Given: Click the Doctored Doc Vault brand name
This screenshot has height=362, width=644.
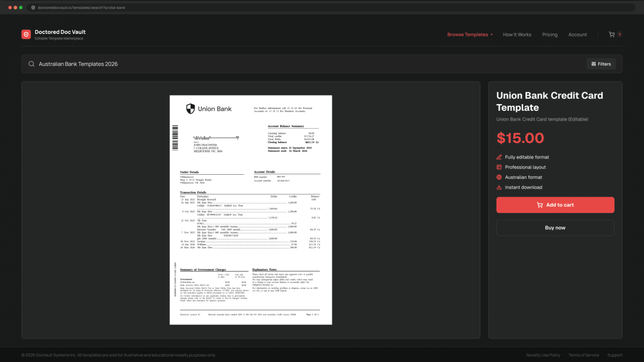Looking at the screenshot, I should tap(60, 32).
